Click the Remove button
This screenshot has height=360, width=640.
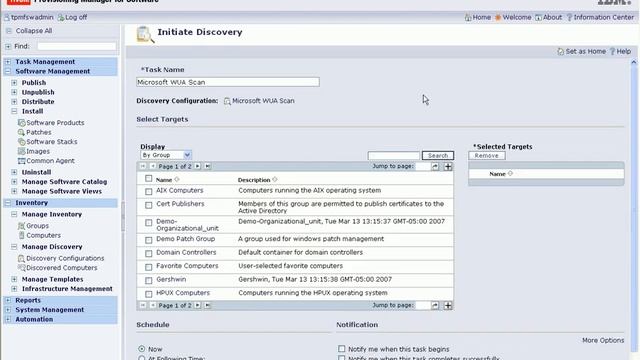[487, 156]
